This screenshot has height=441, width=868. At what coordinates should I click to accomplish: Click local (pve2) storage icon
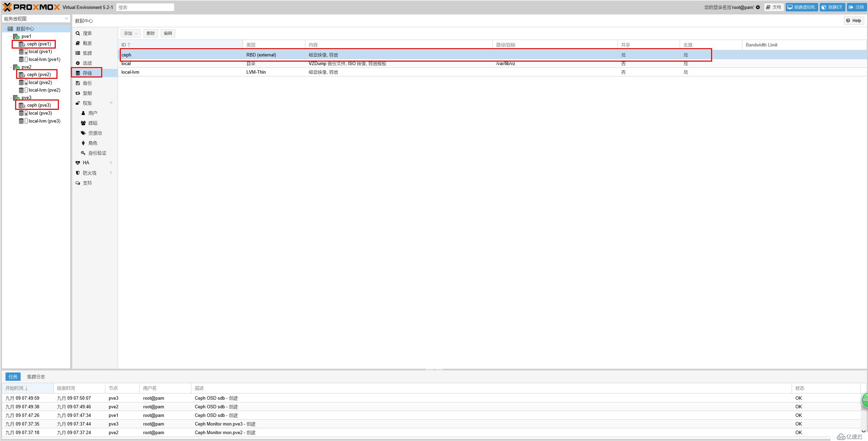pyautogui.click(x=23, y=82)
